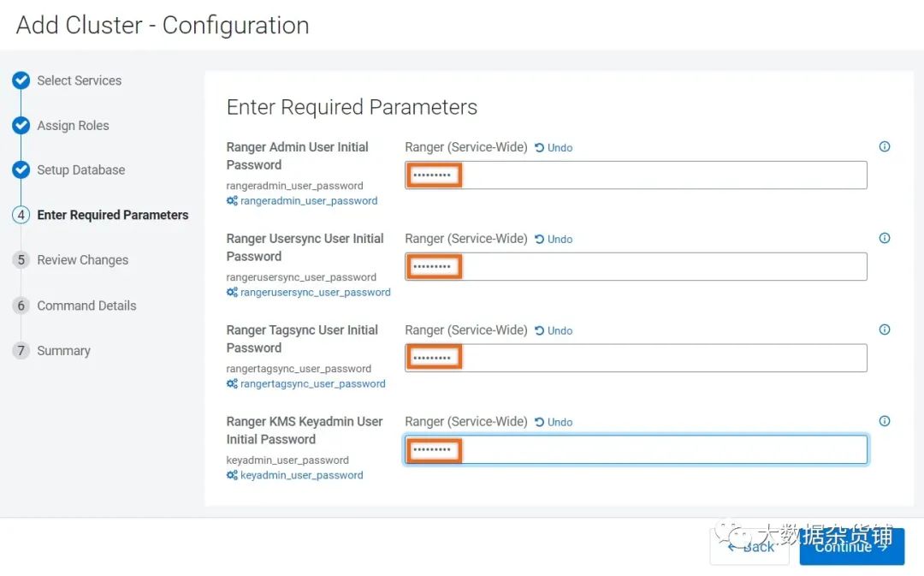Open the keyadmin_user_password link
924x576 pixels.
pyautogui.click(x=302, y=475)
